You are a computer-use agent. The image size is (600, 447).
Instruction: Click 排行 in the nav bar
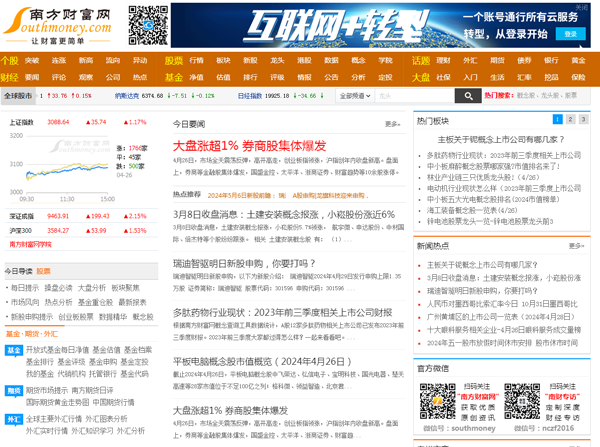250,77
